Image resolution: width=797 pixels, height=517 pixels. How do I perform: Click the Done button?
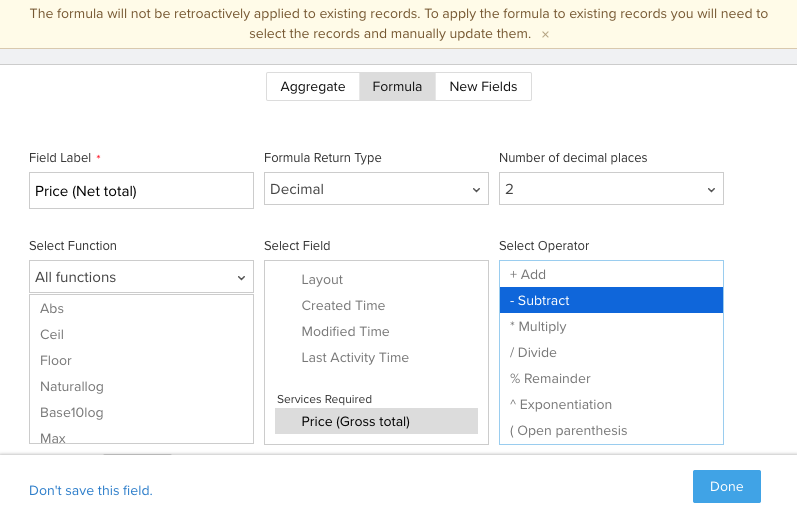tap(726, 487)
